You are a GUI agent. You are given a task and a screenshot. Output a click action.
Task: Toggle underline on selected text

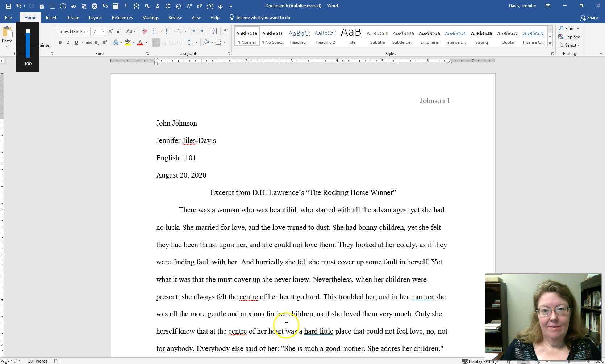tap(76, 42)
